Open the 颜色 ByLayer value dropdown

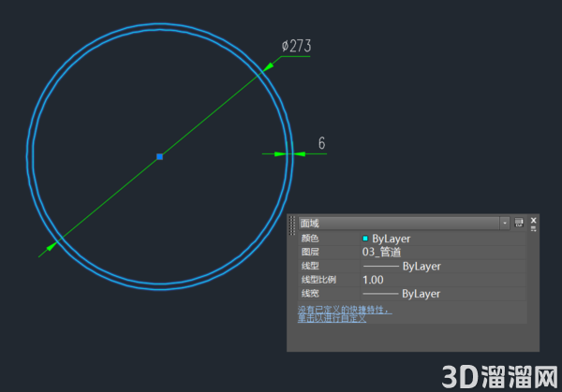[x=443, y=239]
